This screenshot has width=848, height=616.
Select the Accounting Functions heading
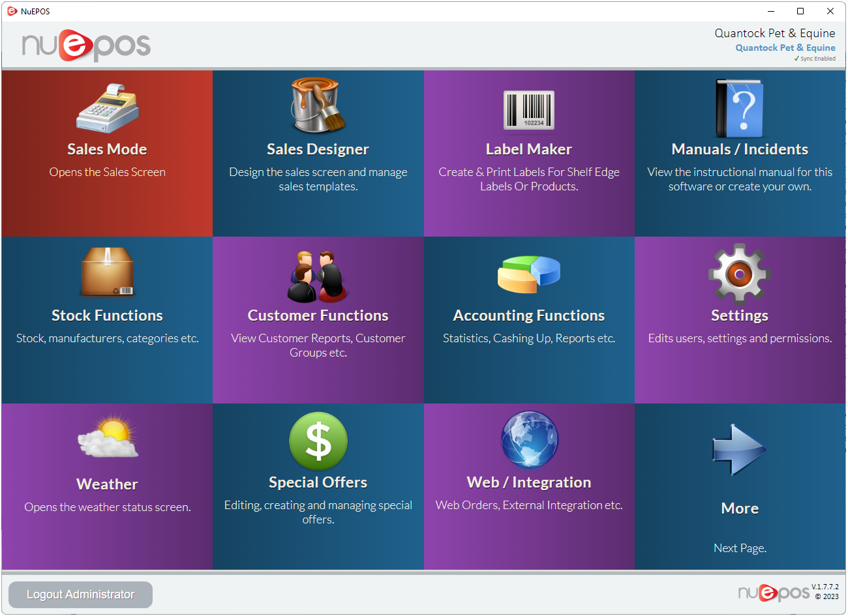coord(529,315)
